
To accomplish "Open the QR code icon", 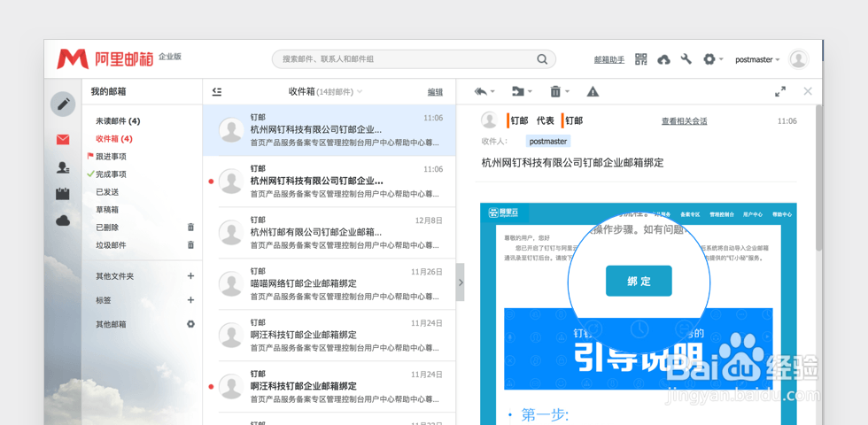I will coord(641,59).
